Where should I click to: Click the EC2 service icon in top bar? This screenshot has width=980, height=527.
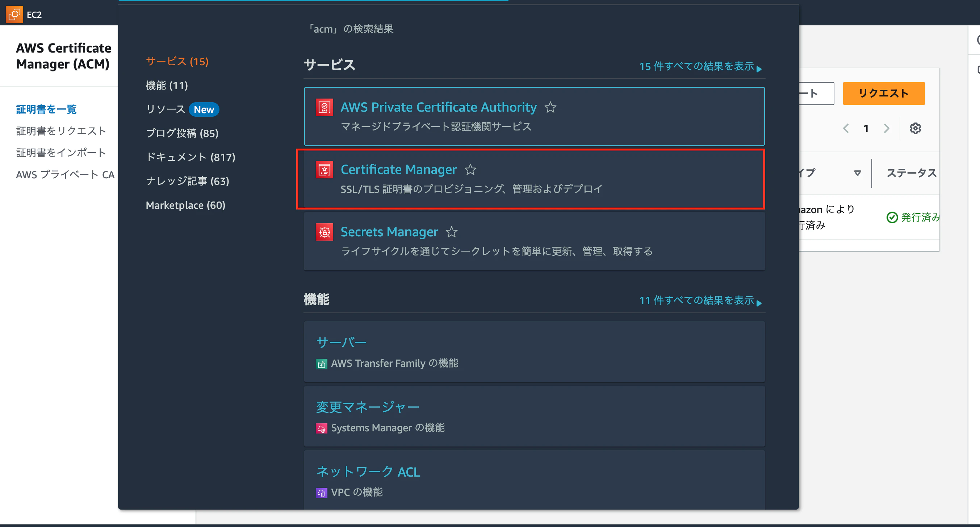pos(14,14)
